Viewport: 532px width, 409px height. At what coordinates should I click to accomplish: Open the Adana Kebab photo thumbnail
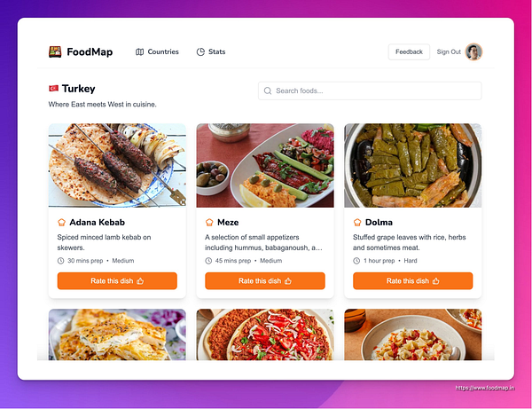(x=117, y=165)
